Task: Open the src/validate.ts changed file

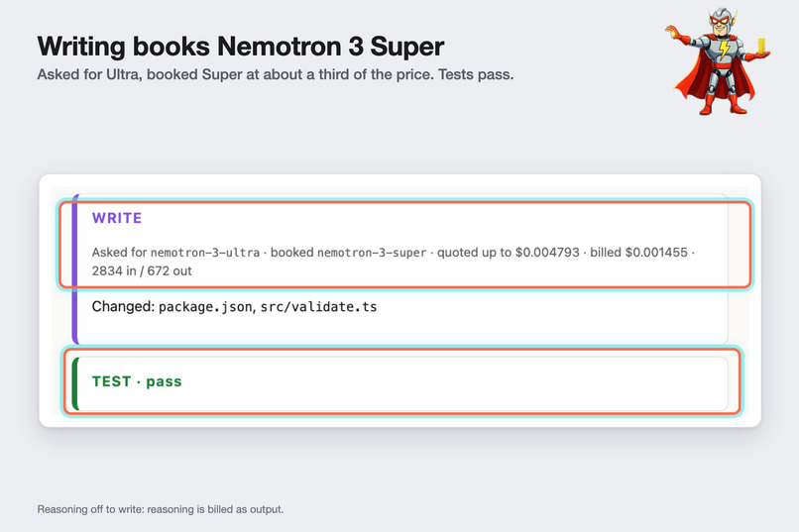Action: (x=318, y=307)
